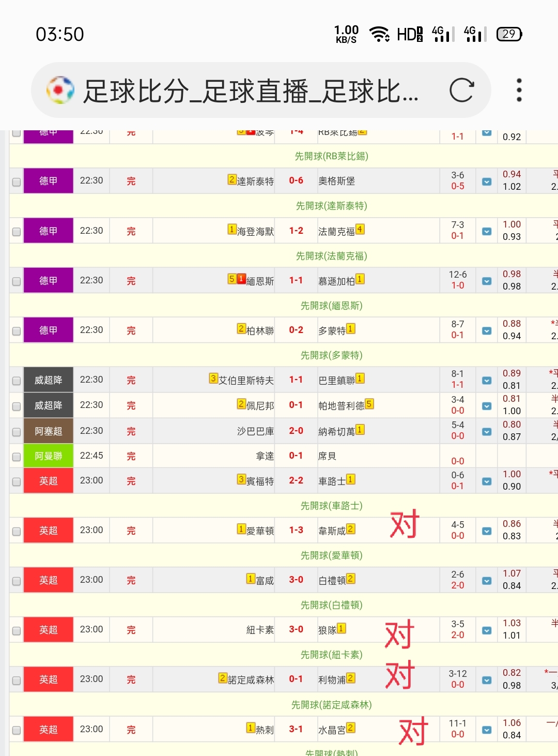Screen dimensions: 558x756
Task: Open the 3-0 score of 紐卡素 match
Action: point(296,629)
